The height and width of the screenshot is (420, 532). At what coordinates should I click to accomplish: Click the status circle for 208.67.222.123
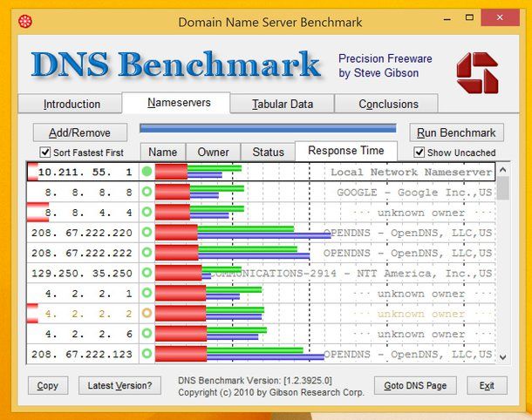tap(147, 354)
